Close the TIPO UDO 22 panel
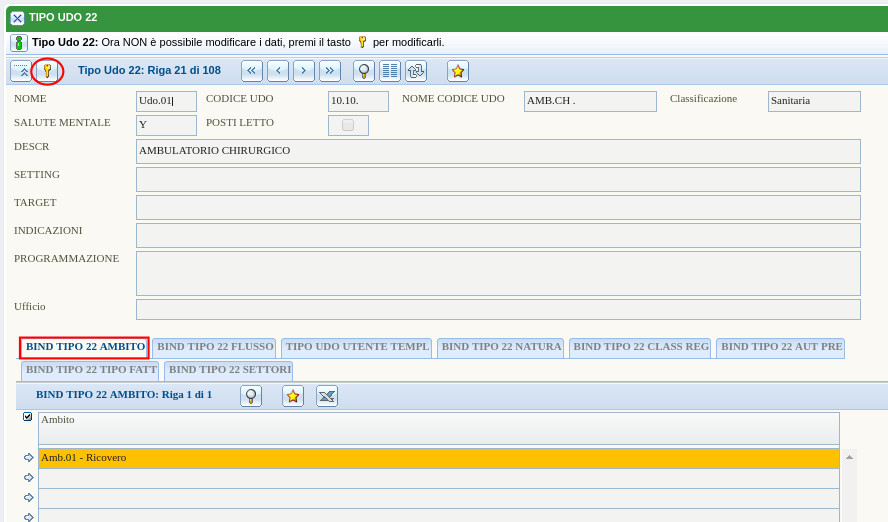Image resolution: width=888 pixels, height=522 pixels. coord(18,18)
